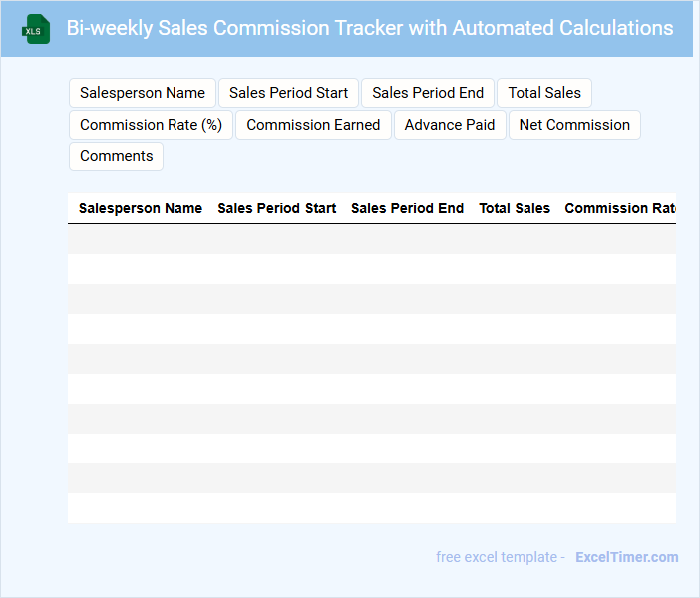Click the green XLS file icon
This screenshot has height=598, width=700.
pyautogui.click(x=37, y=29)
